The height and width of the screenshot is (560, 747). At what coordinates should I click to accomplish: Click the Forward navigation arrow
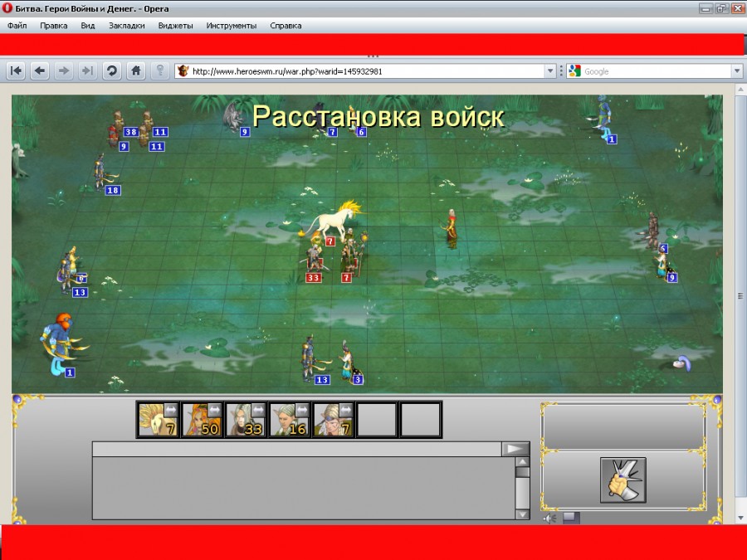pos(63,71)
